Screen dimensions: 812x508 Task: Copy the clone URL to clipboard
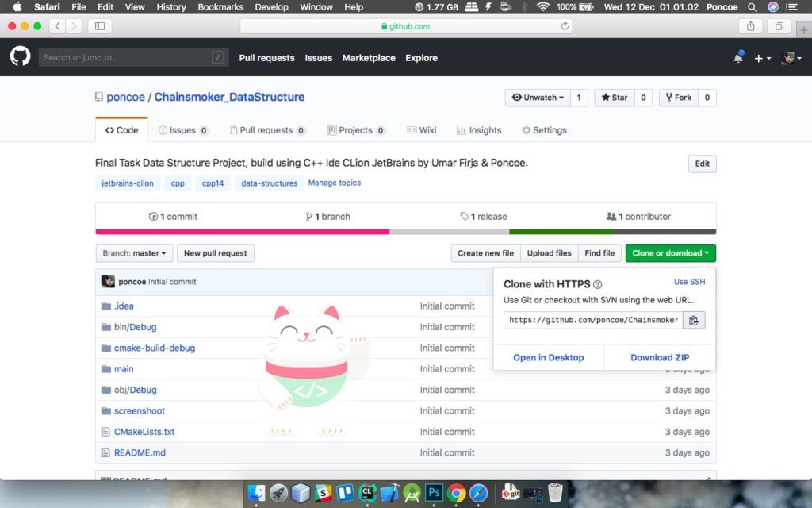point(694,321)
